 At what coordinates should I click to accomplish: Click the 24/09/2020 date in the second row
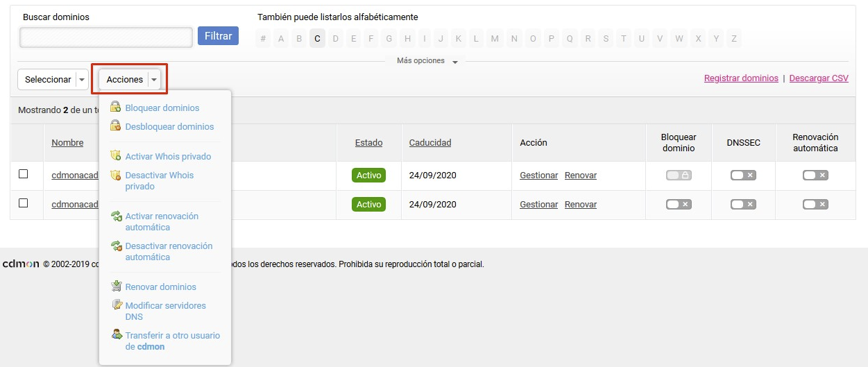point(433,205)
